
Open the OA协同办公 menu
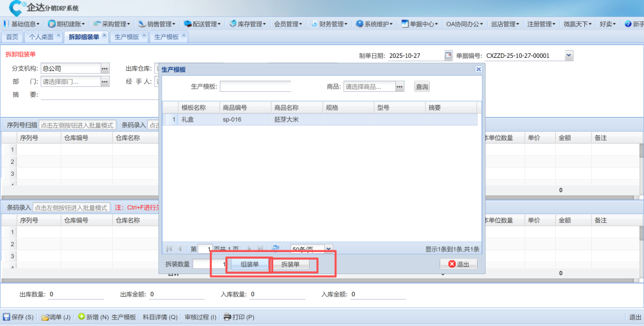click(x=465, y=24)
